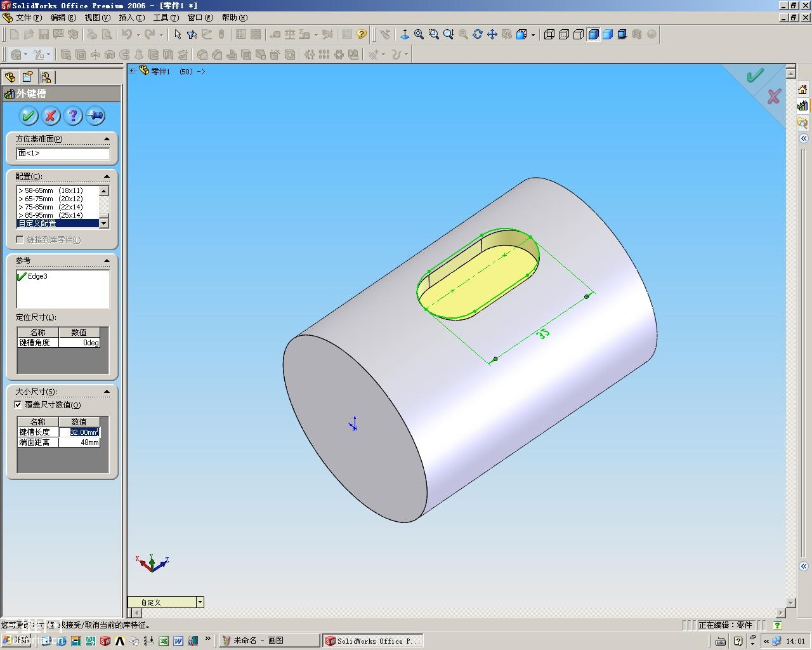Collapse the 方位基准面 section
Viewport: 812px width, 650px height.
[107, 138]
